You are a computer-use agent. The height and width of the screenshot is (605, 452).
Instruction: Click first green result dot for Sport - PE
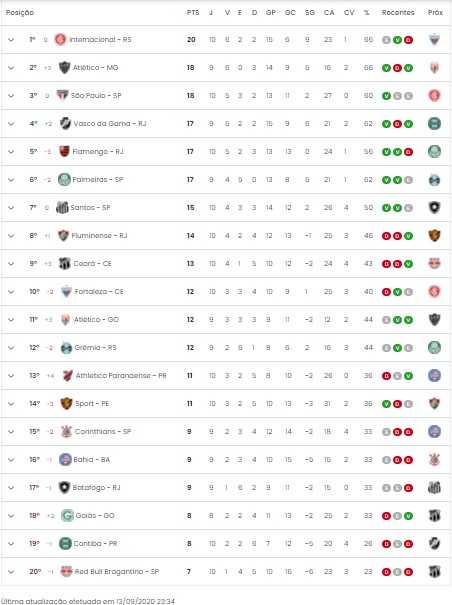[386, 404]
